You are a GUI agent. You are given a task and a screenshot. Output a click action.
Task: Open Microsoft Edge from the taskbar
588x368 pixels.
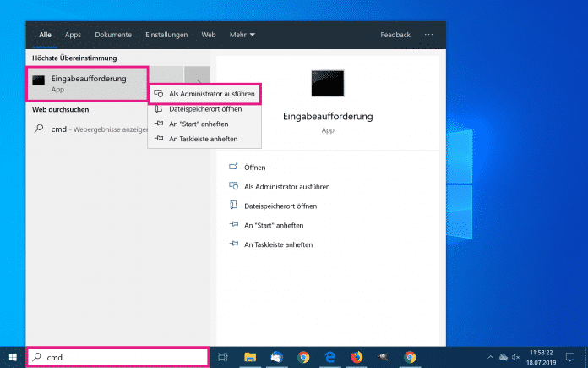coord(330,357)
